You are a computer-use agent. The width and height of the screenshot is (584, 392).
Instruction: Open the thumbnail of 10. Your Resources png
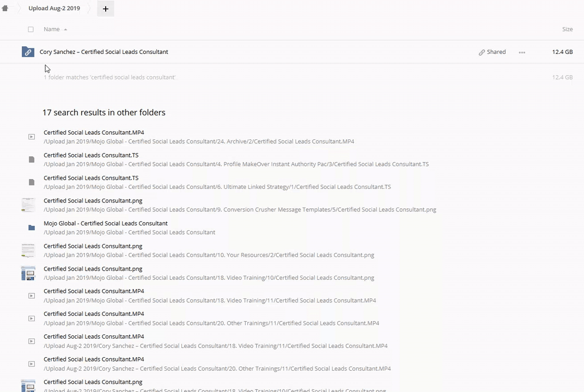pyautogui.click(x=28, y=250)
